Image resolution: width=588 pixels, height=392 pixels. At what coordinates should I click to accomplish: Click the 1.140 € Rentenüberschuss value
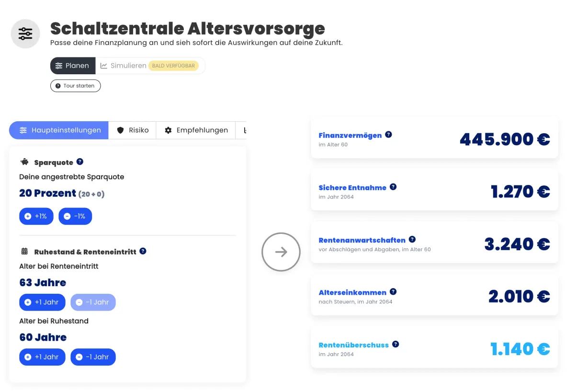(x=520, y=349)
